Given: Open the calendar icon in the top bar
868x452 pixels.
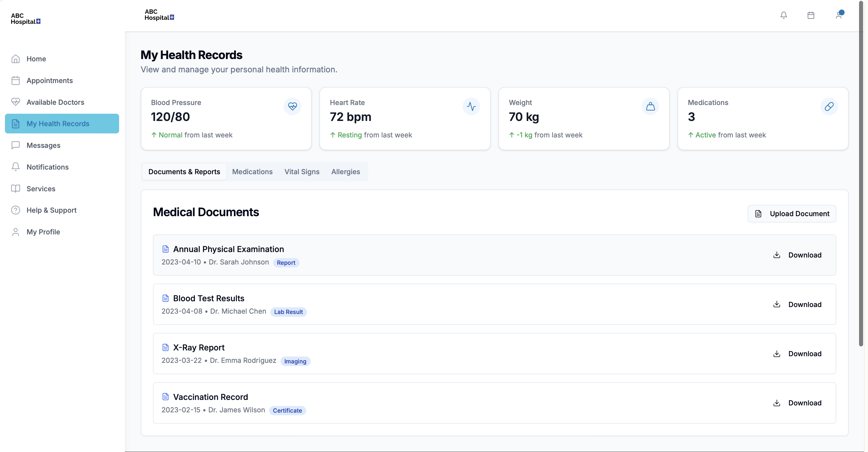Looking at the screenshot, I should click(x=811, y=15).
